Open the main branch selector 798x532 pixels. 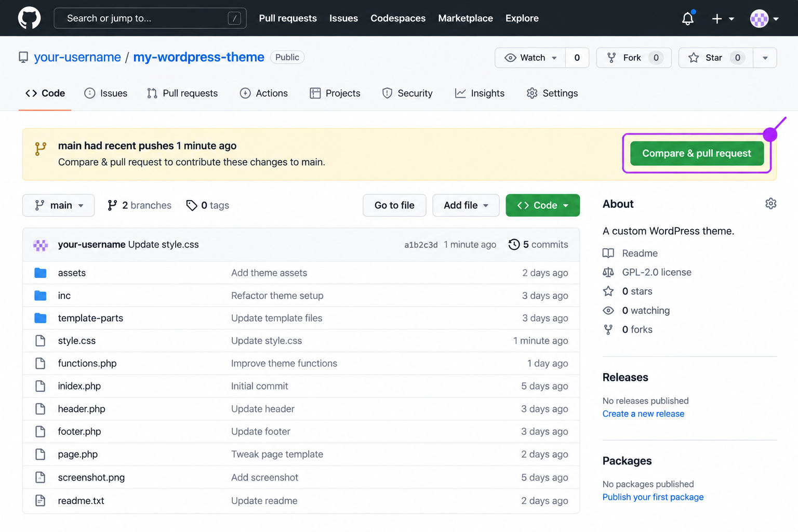(x=59, y=205)
